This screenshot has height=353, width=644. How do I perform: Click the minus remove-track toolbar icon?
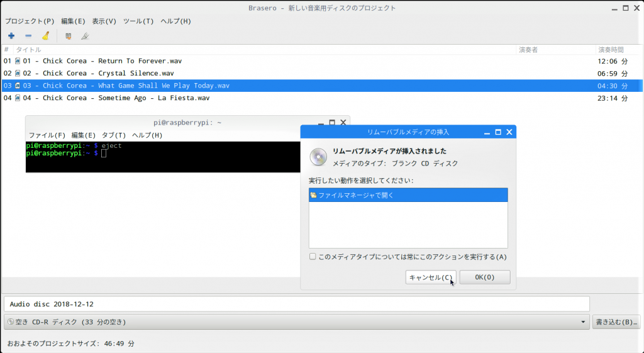pos(28,36)
